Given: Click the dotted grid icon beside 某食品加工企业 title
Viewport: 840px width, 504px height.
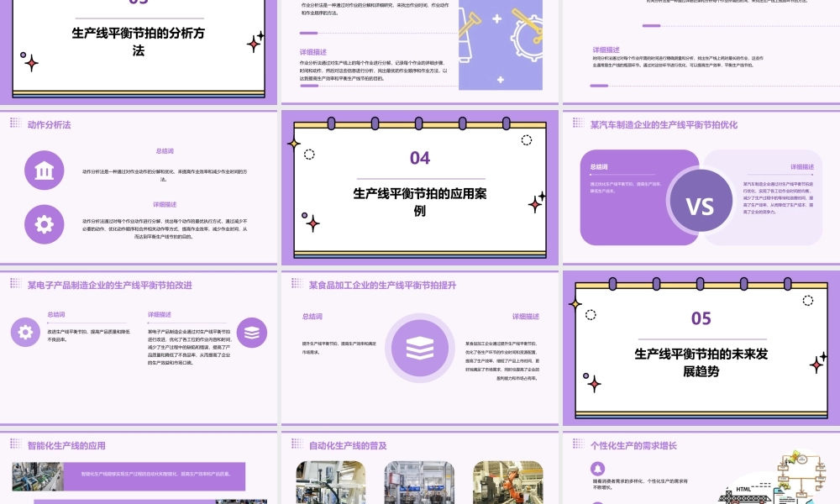Looking at the screenshot, I should pyautogui.click(x=297, y=283).
